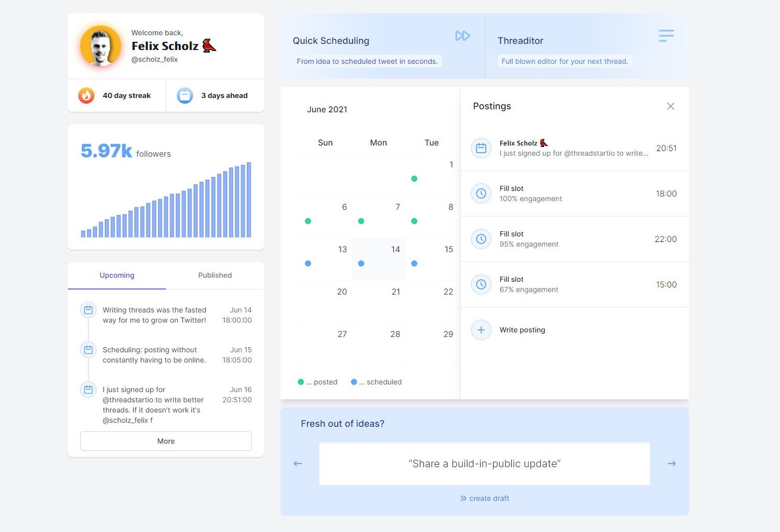Click the left arrow to browse previous idea
This screenshot has height=532, width=780.
(297, 464)
